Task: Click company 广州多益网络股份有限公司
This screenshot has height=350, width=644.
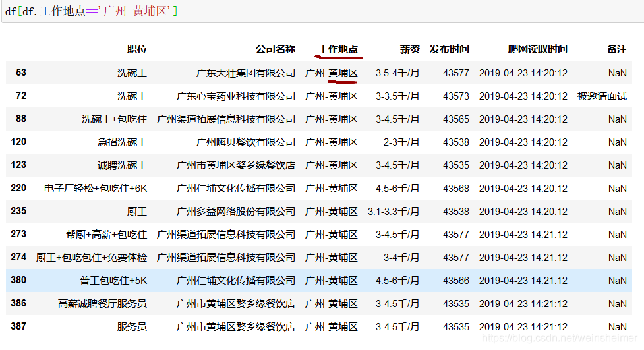Action: [x=236, y=211]
